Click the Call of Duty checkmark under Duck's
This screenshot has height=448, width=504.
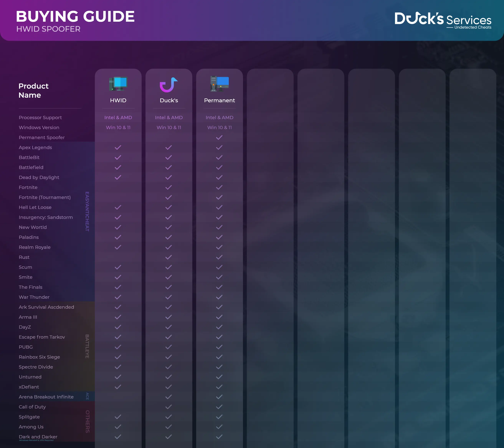[169, 407]
